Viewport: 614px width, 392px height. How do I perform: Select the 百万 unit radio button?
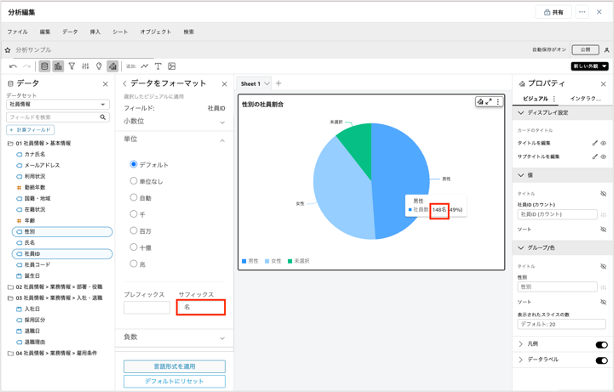click(x=134, y=231)
